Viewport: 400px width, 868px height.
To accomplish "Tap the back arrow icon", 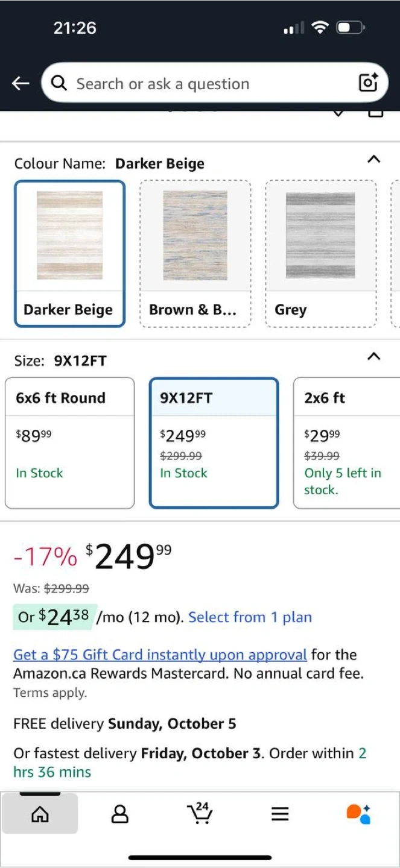I will point(21,83).
